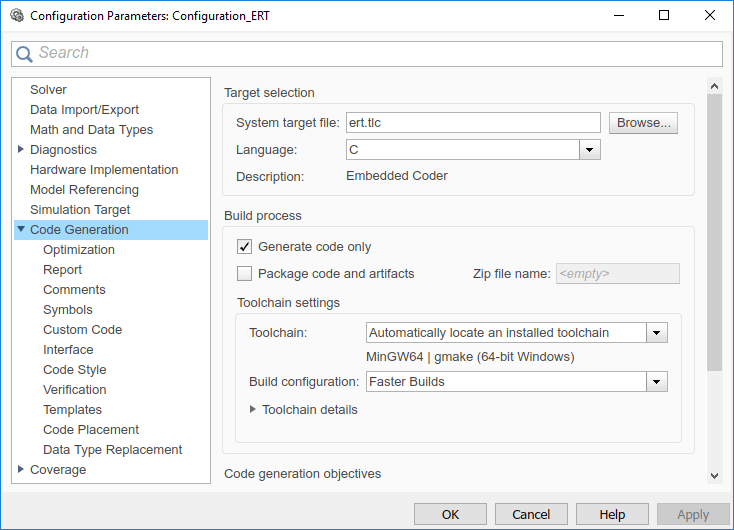Expand Toolchain details section

(x=253, y=409)
